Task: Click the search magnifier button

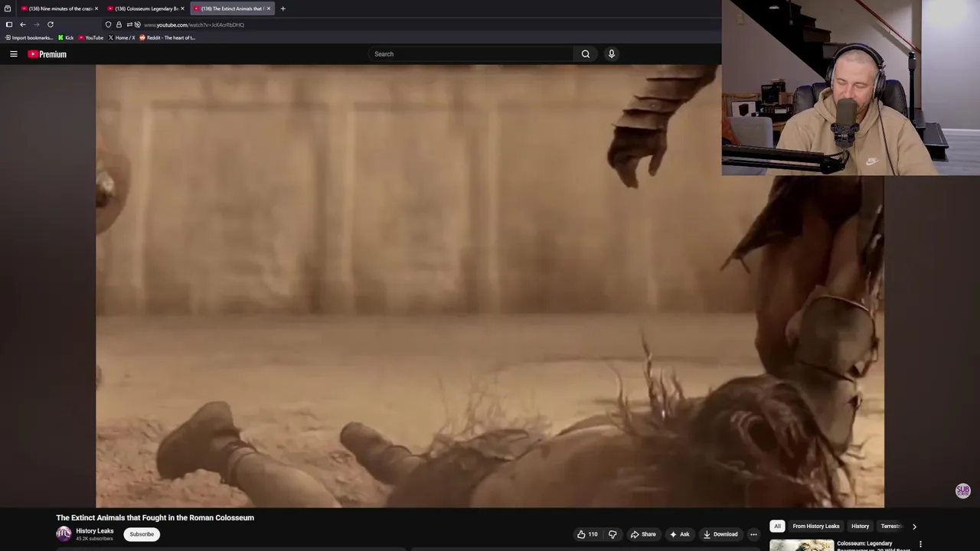Action: [x=586, y=54]
